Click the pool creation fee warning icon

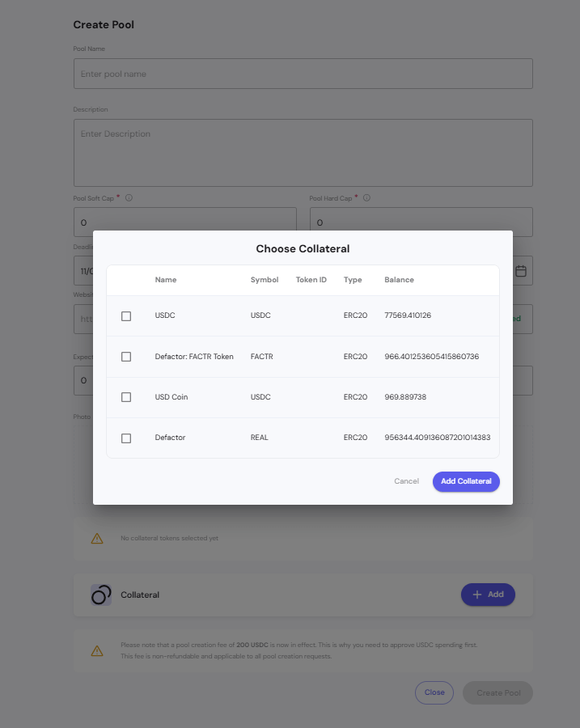97,650
